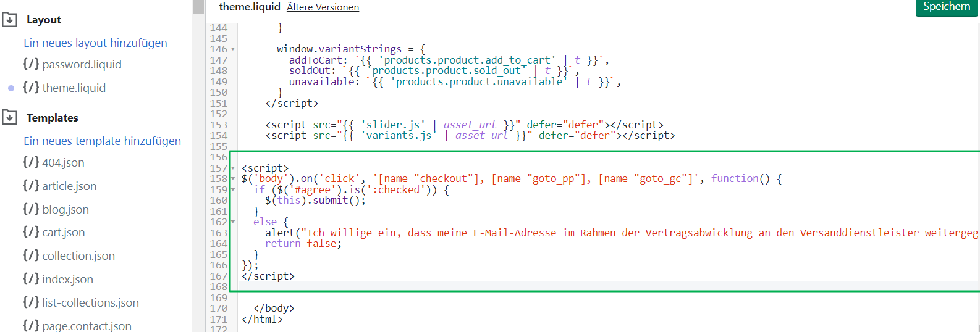Click '$(this).submit();' in the code
The height and width of the screenshot is (332, 980).
(316, 200)
